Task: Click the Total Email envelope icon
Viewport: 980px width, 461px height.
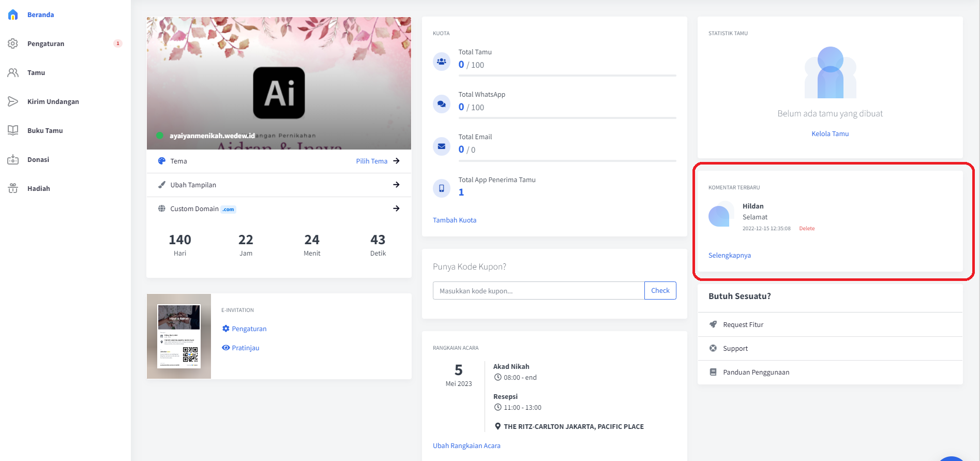Action: 442,146
